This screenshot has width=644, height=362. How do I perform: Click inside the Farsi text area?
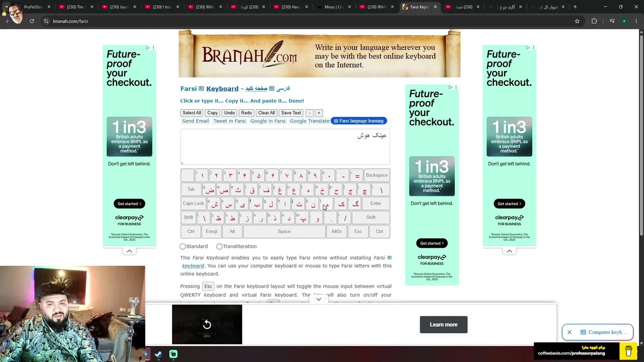pos(285,147)
